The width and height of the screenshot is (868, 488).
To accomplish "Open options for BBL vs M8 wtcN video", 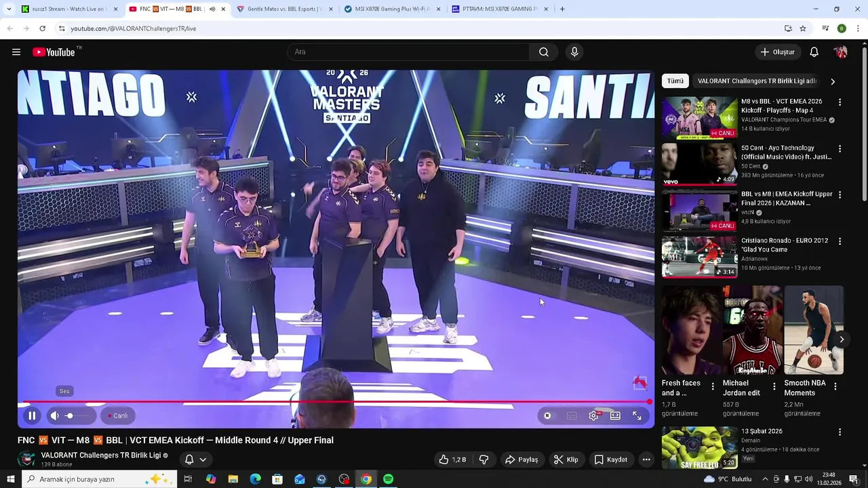I will point(840,195).
